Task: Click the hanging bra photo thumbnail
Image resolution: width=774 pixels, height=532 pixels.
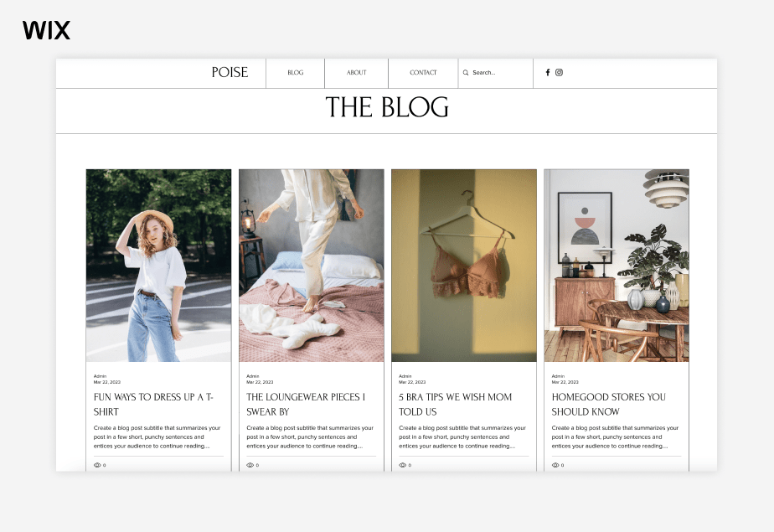Action: pos(463,265)
